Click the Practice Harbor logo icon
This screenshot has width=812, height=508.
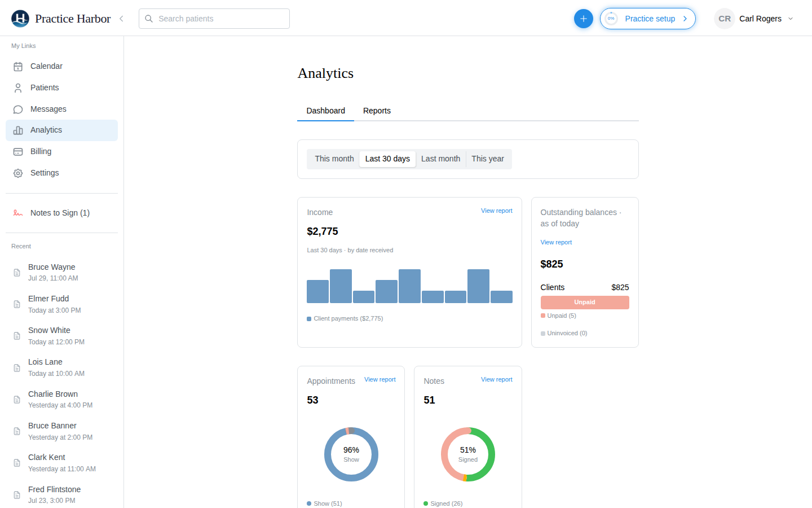[20, 19]
